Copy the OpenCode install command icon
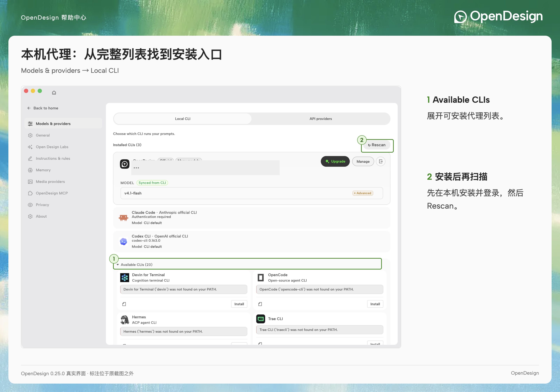 click(260, 304)
